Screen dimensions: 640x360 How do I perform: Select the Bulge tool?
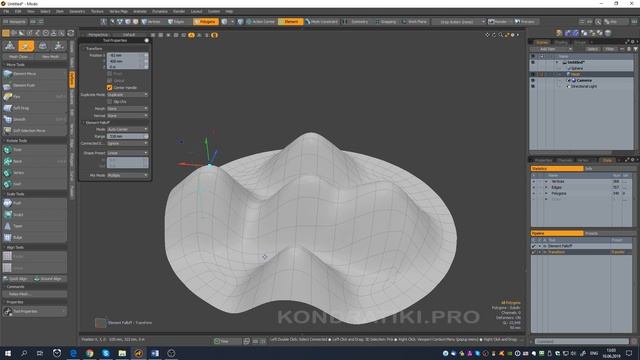click(x=35, y=237)
